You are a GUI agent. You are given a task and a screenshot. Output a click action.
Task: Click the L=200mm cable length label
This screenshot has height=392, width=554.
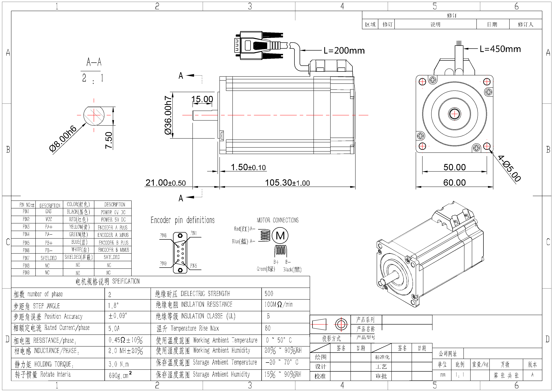coord(344,51)
